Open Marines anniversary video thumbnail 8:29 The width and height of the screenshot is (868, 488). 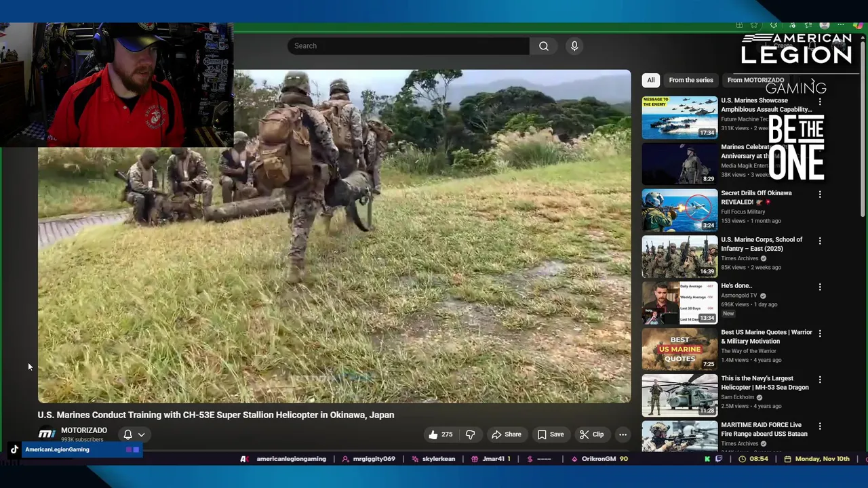(x=679, y=164)
